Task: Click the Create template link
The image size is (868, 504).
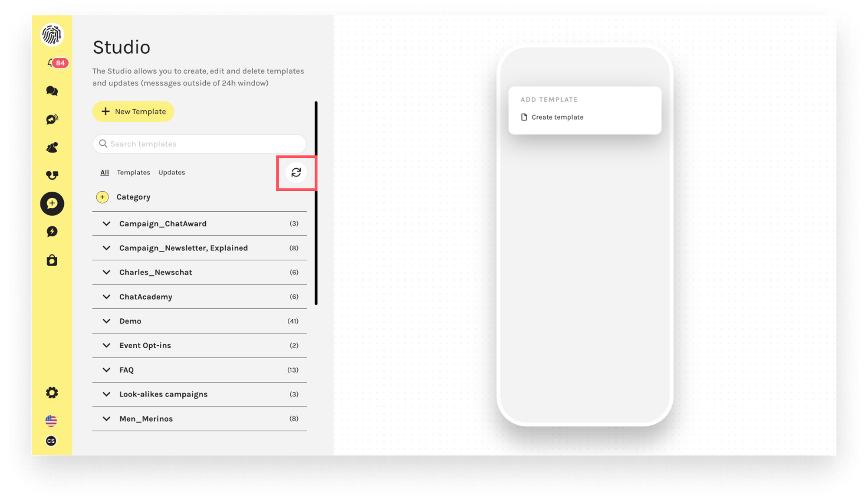Action: (x=557, y=117)
